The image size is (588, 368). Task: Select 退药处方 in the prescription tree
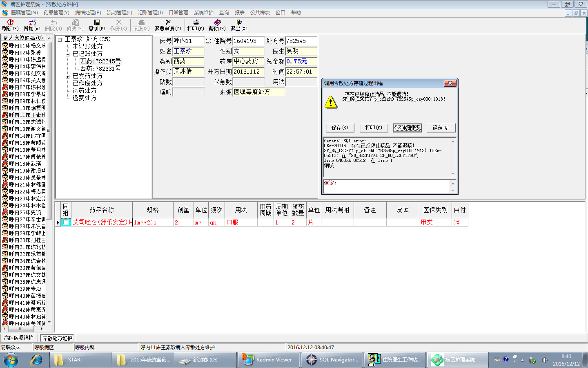click(x=85, y=91)
